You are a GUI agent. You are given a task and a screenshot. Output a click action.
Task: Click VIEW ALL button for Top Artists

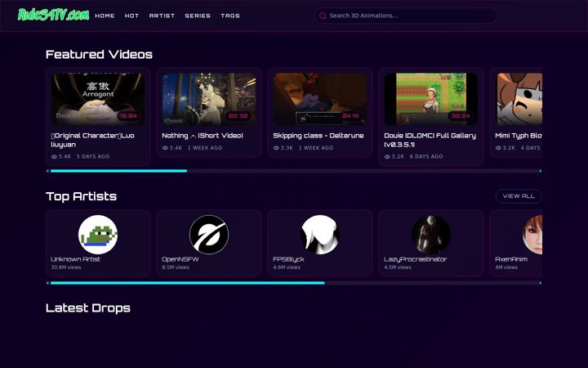(519, 196)
